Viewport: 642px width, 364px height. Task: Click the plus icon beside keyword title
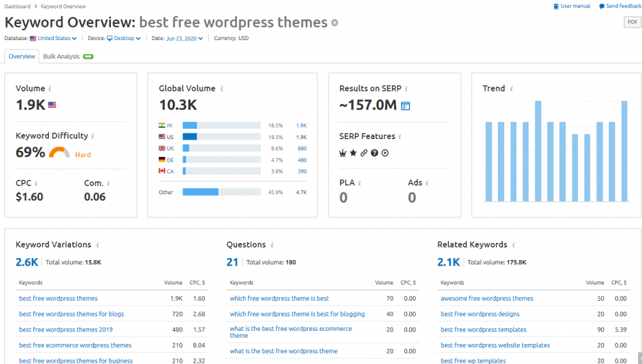point(335,23)
